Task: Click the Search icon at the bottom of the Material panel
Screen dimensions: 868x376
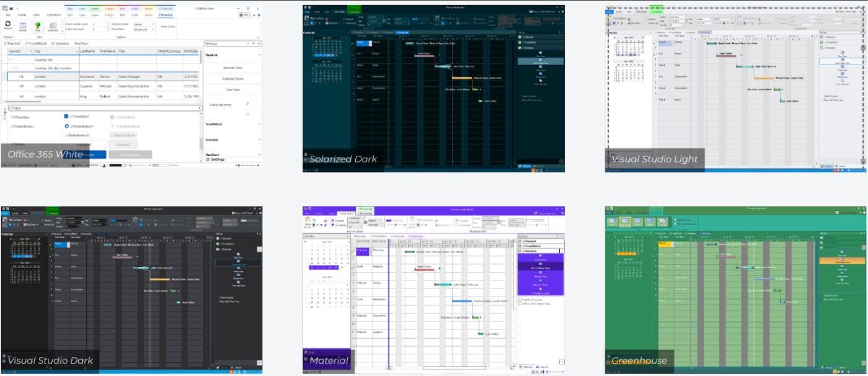Action: (539, 366)
